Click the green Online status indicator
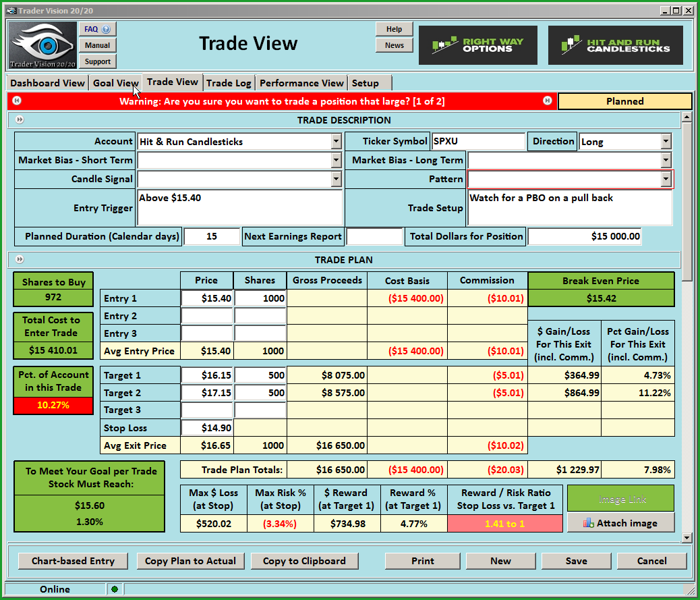 pyautogui.click(x=114, y=589)
